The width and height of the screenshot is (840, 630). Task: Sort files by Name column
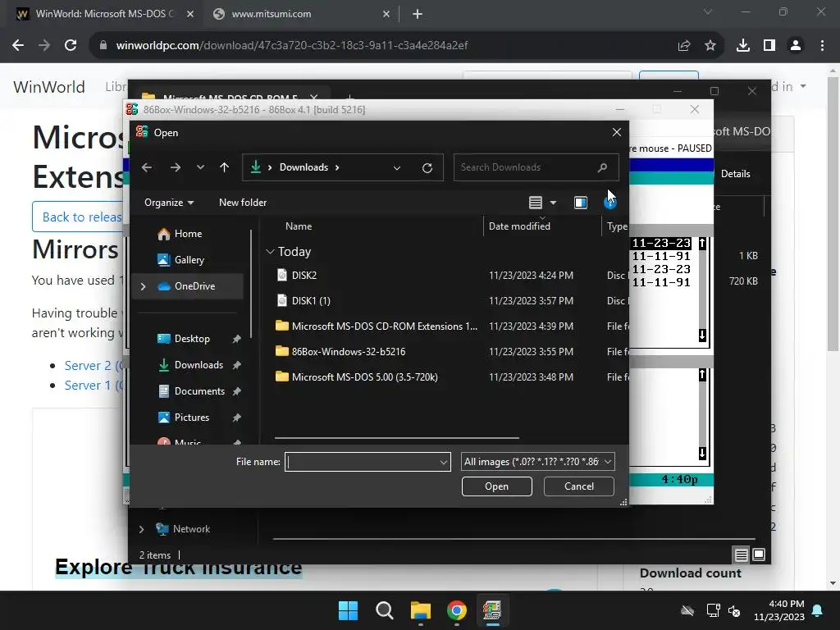tap(299, 226)
